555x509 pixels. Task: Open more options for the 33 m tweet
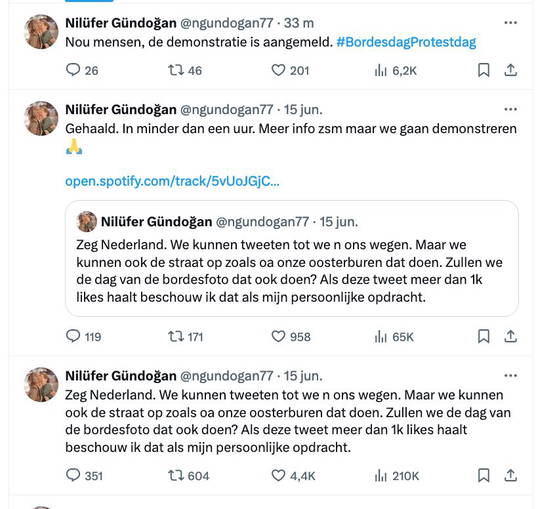click(510, 23)
